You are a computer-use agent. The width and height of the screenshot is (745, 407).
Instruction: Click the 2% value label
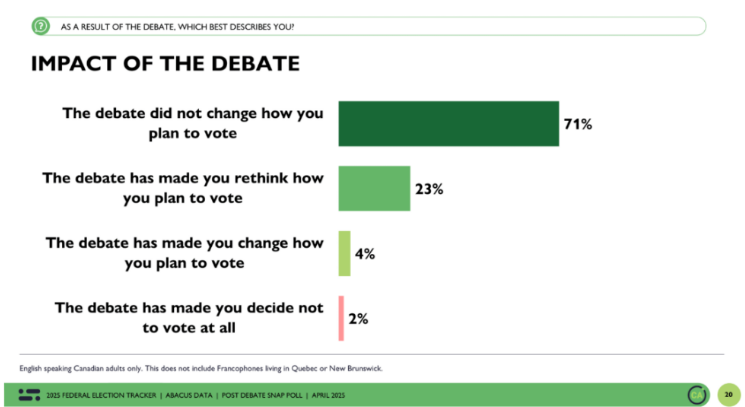click(358, 319)
